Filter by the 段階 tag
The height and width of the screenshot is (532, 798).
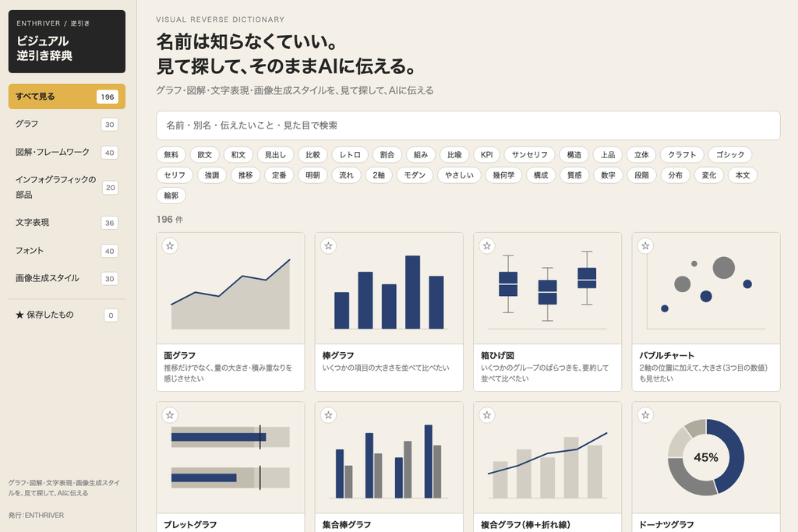coord(641,175)
